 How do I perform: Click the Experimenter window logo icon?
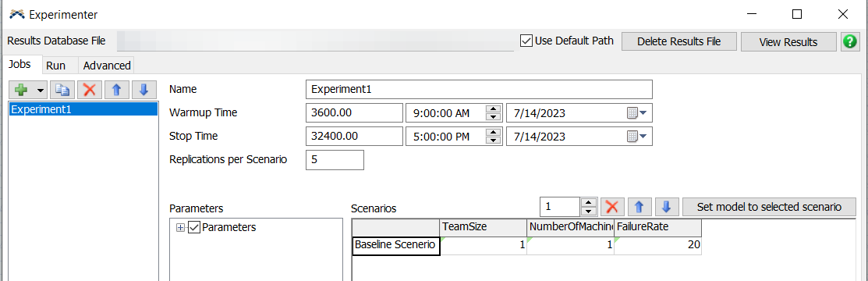18,14
